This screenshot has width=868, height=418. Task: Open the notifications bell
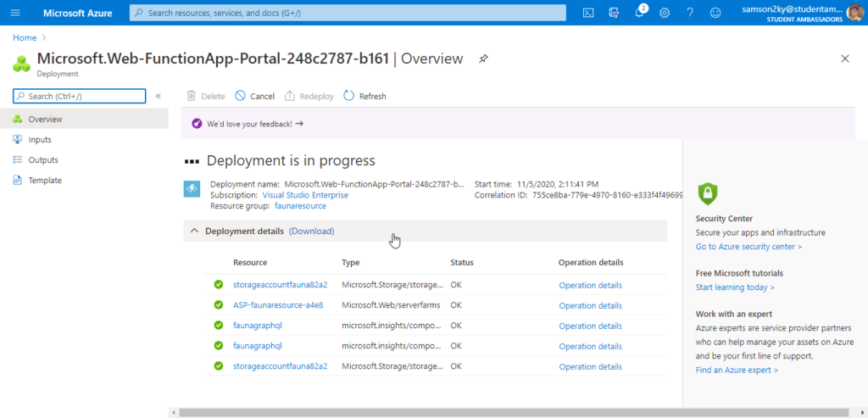point(639,13)
